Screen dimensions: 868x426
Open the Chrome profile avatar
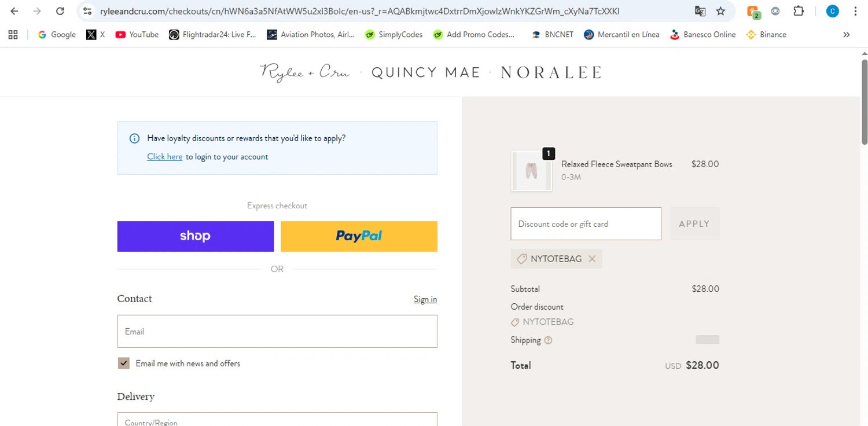tap(832, 11)
